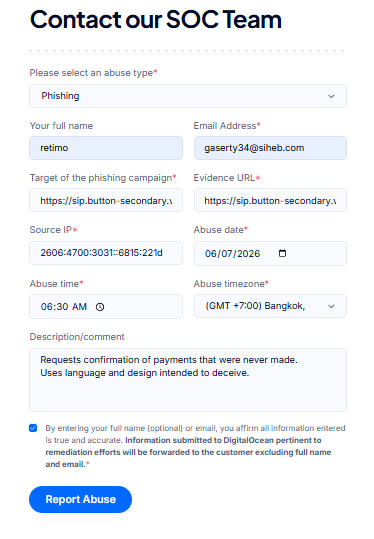Click the Report Abuse button

point(80,499)
